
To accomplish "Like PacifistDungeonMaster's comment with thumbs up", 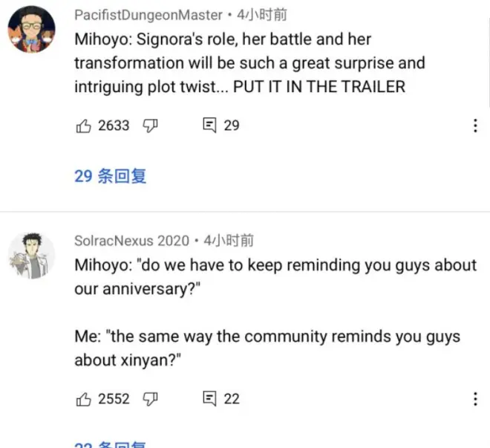I will pos(83,126).
